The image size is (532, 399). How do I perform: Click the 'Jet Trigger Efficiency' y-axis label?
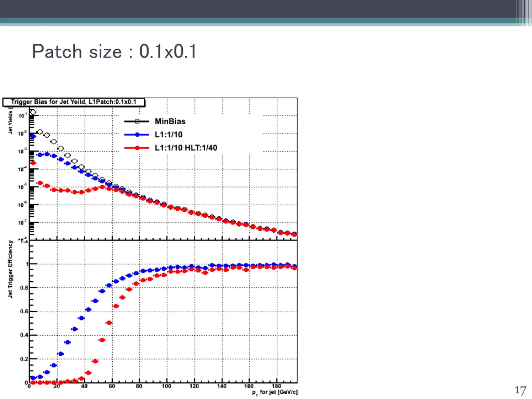click(x=10, y=269)
